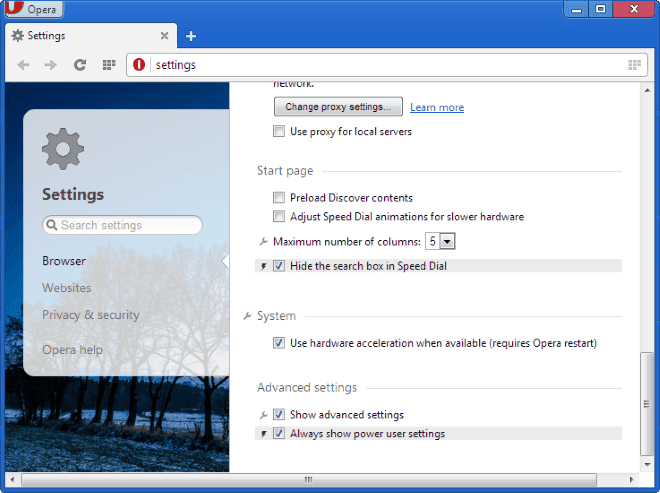Open the Maximum number of columns dropdown

[440, 241]
